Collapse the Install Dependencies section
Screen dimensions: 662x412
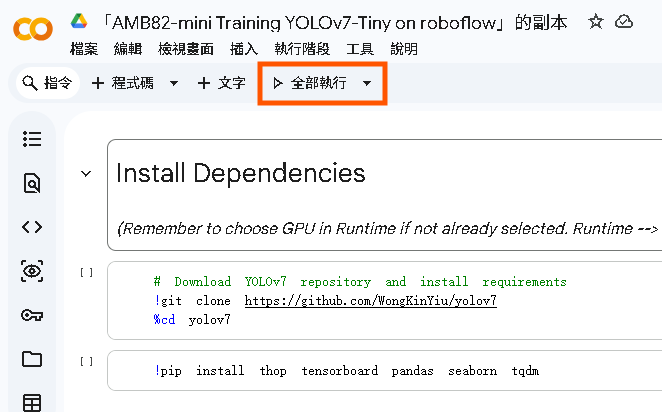tap(86, 173)
